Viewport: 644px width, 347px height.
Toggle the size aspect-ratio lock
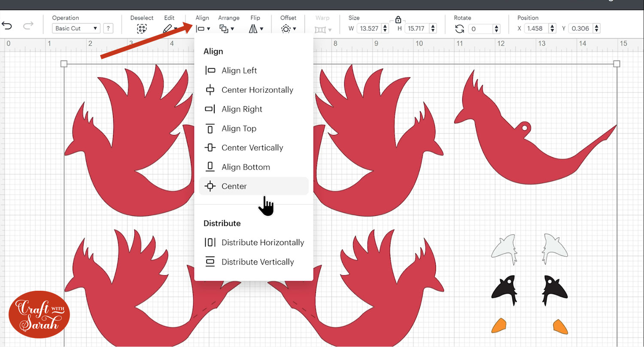(x=398, y=19)
